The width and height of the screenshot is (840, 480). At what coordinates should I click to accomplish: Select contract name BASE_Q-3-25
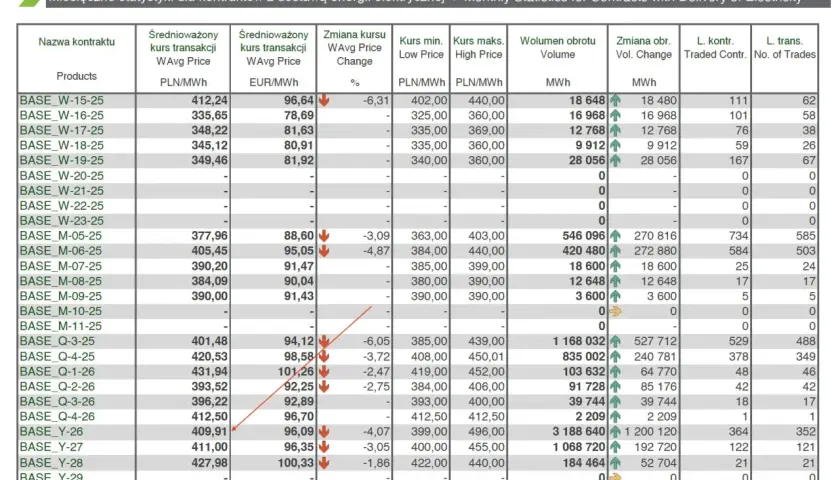pos(57,341)
